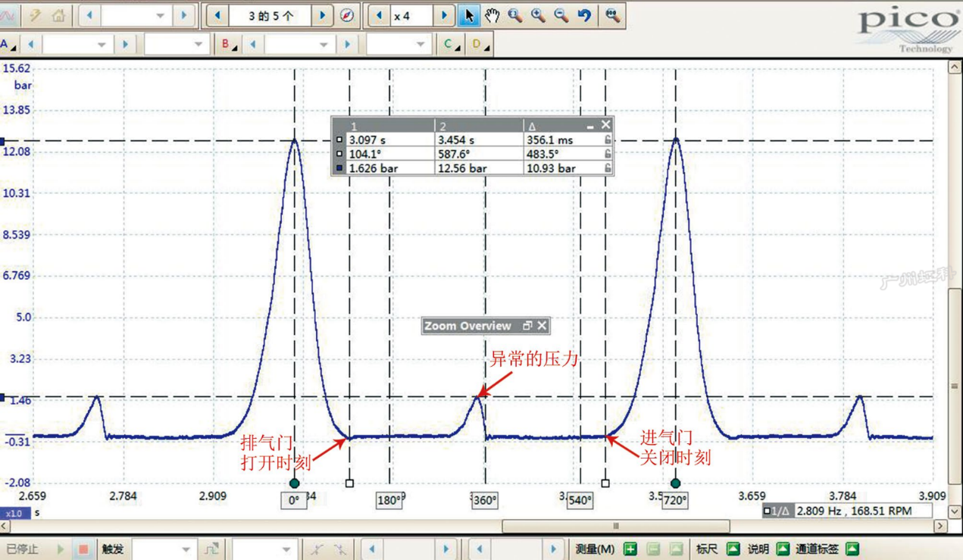Click horizontal scrollbar right arrow

point(941,525)
